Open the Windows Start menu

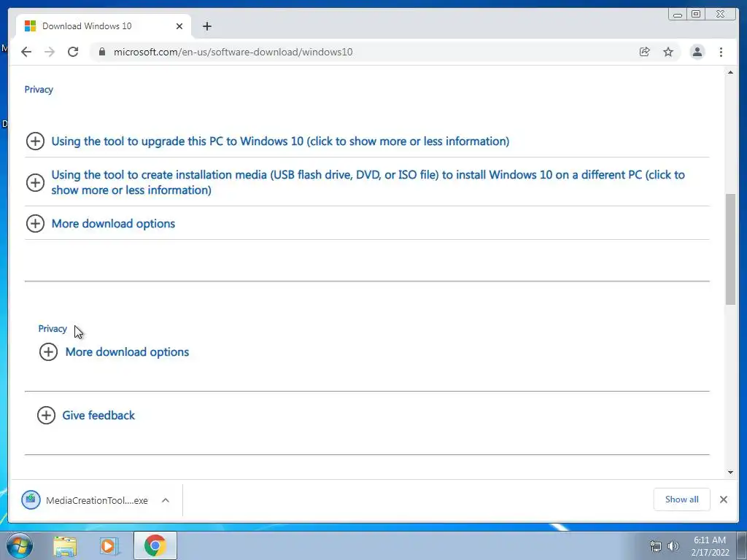point(19,545)
